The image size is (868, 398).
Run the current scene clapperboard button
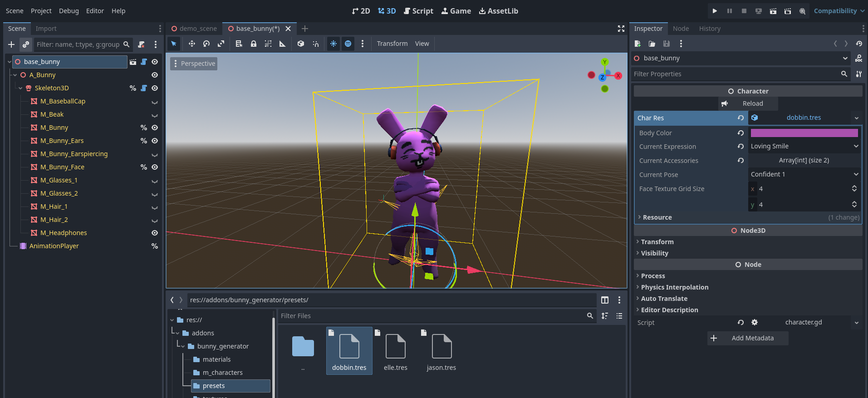[773, 11]
